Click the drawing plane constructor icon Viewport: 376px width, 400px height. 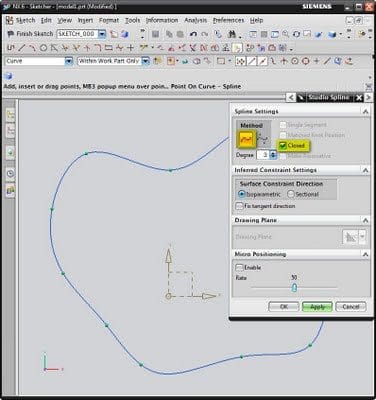(350, 237)
